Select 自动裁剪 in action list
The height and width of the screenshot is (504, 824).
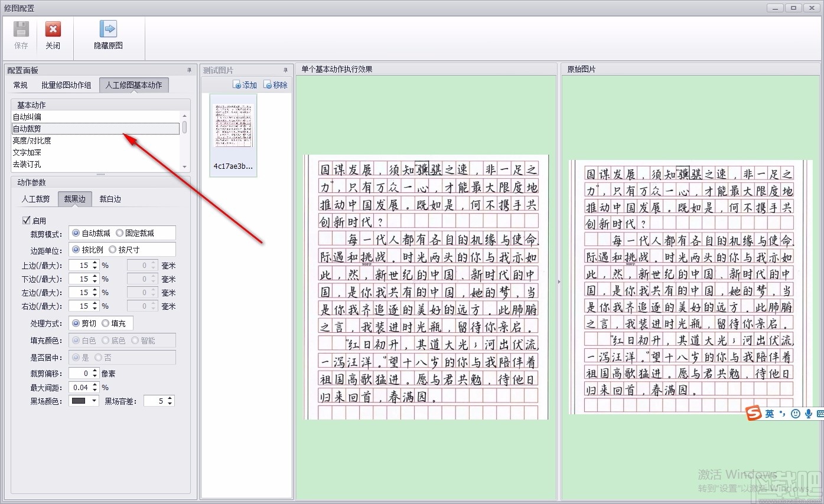(96, 129)
